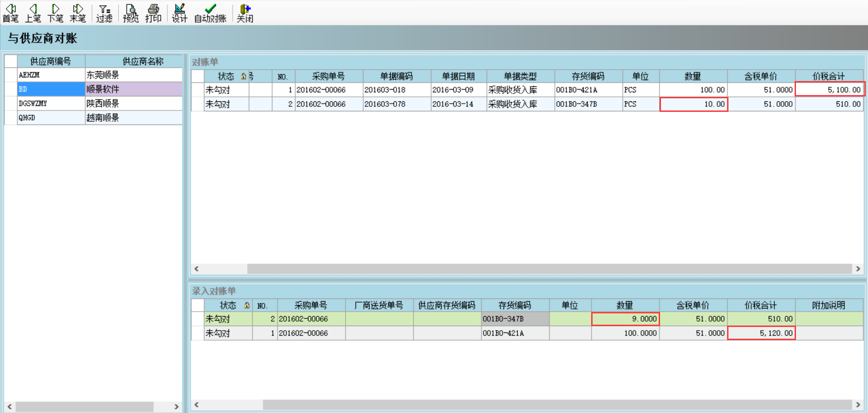Open the 过滤 filter tool
868x413 pixels.
click(x=104, y=13)
